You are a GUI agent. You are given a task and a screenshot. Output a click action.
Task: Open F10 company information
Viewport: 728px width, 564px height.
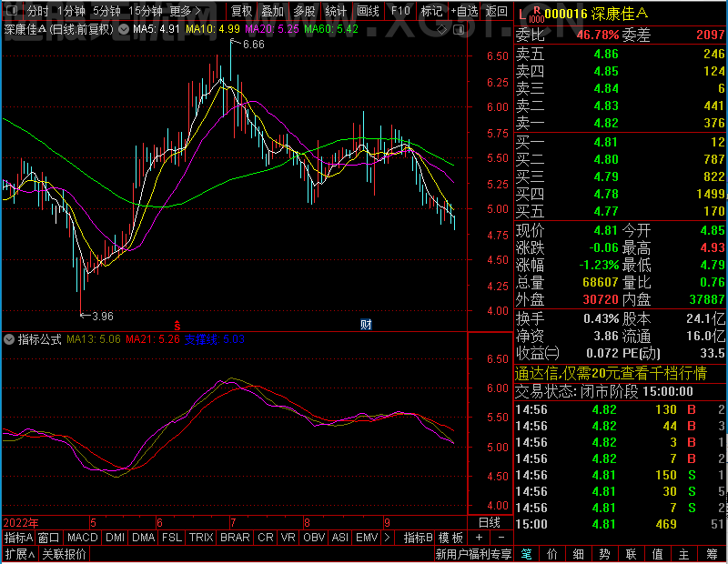(400, 11)
